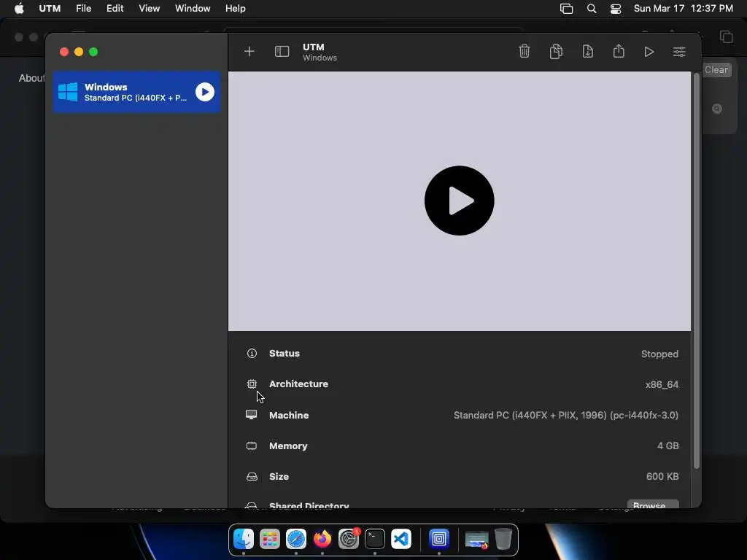Clone the selected VM using the copy icon
Viewport: 747px width, 560px height.
[556, 51]
